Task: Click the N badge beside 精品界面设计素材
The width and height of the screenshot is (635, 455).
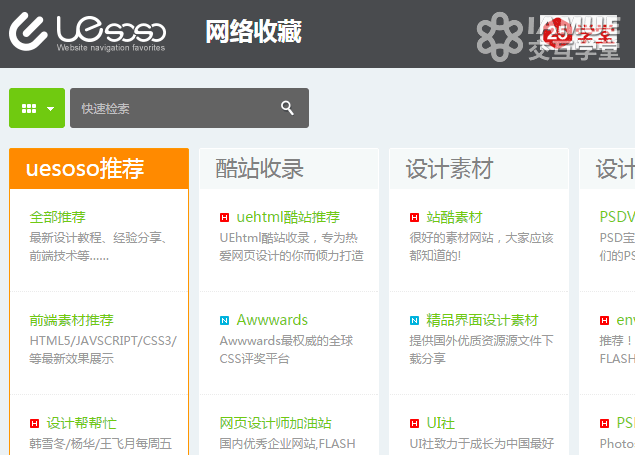Action: pyautogui.click(x=414, y=321)
